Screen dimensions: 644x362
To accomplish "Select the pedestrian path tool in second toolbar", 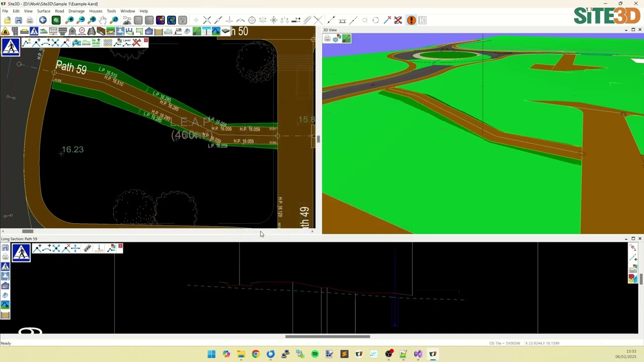I will coord(34,31).
